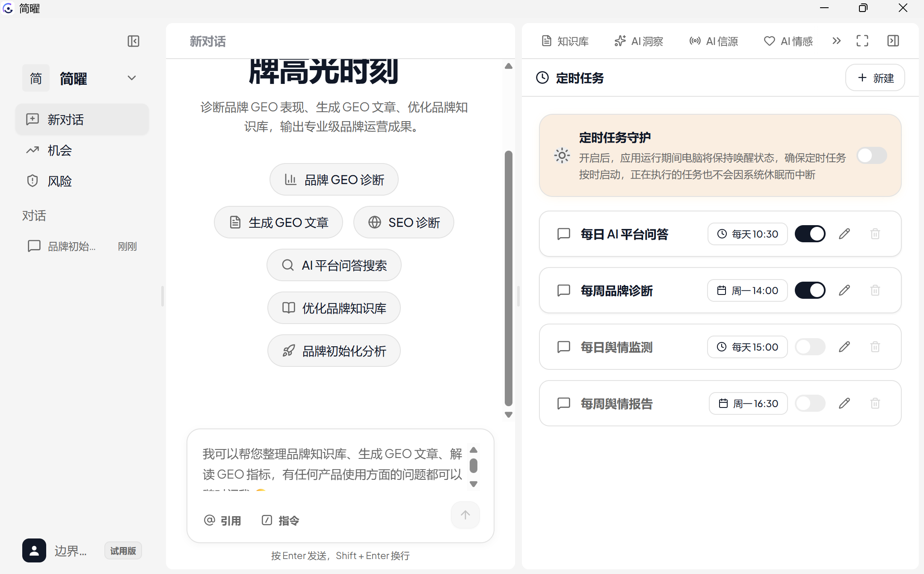Edit the 每周品牌诊断 task
The image size is (924, 574).
click(x=844, y=290)
